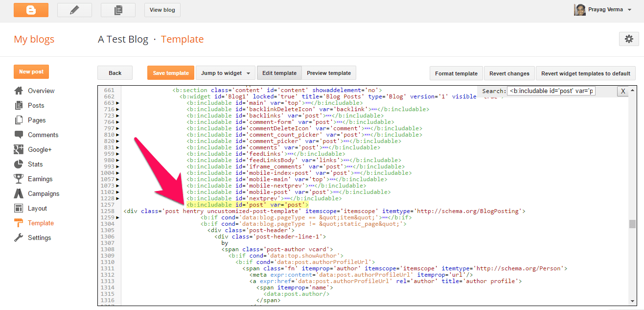
Task: Click the Stats pie chart icon
Action: pos(19,164)
